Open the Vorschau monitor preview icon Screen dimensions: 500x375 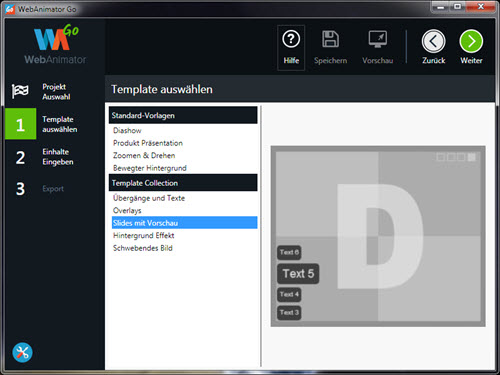378,39
